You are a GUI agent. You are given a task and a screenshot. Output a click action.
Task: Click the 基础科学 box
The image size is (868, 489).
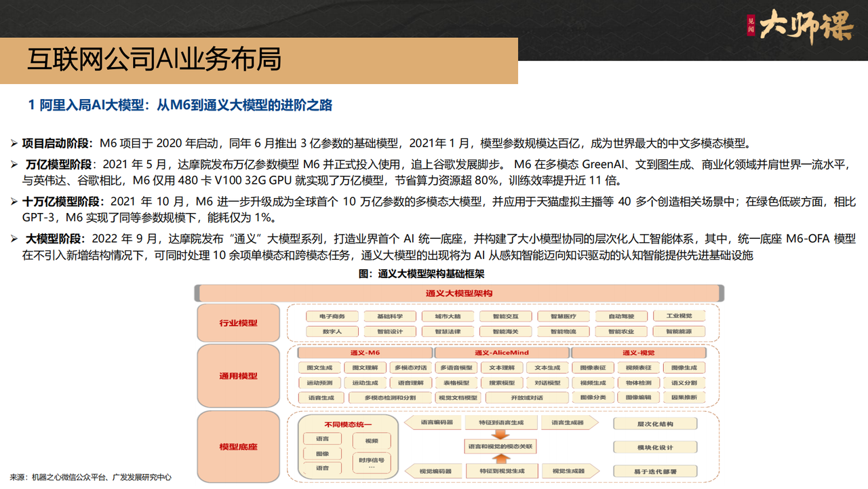click(x=389, y=316)
